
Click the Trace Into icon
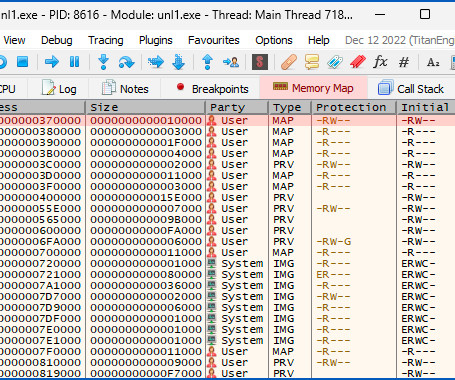coord(156,62)
